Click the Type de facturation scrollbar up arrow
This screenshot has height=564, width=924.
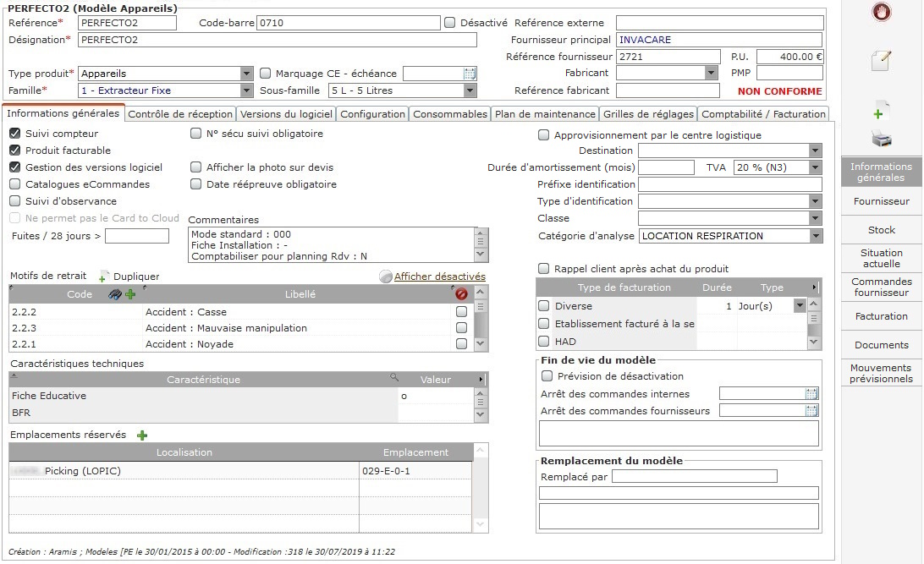(x=814, y=304)
